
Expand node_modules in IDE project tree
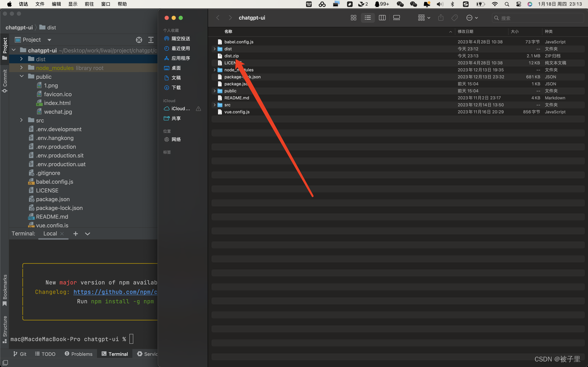point(21,68)
